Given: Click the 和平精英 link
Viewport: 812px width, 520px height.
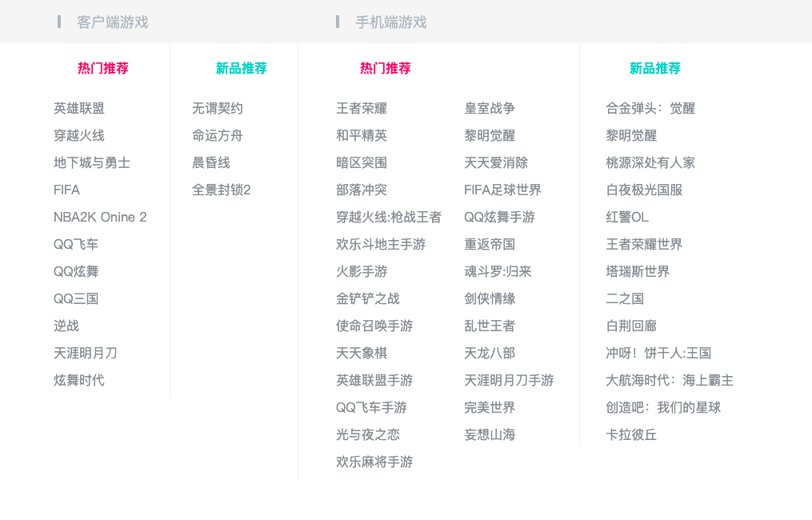Looking at the screenshot, I should 362,135.
